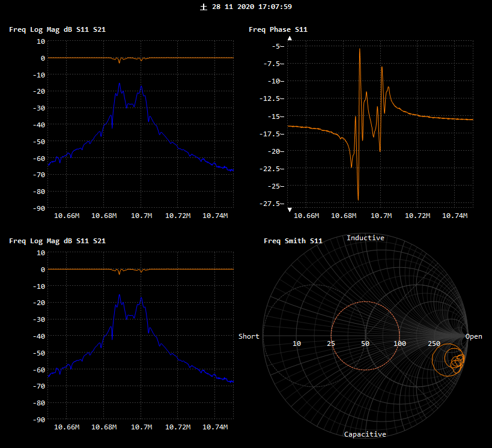Click the 10.74M label under the phase chart

[x=455, y=216]
